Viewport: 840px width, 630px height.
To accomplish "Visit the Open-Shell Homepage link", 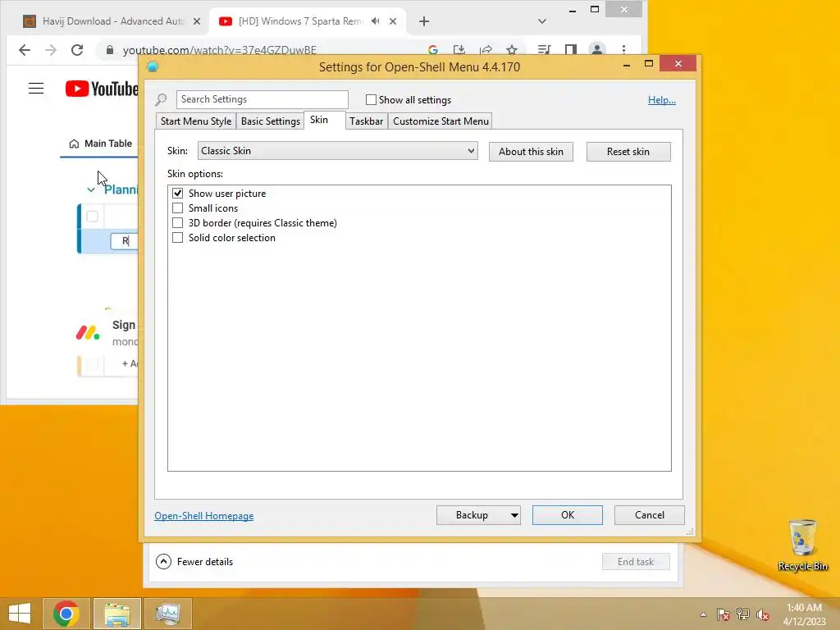I will tap(204, 516).
